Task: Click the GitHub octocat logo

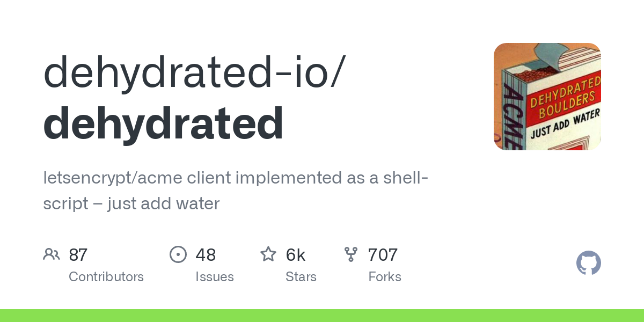Action: [589, 264]
